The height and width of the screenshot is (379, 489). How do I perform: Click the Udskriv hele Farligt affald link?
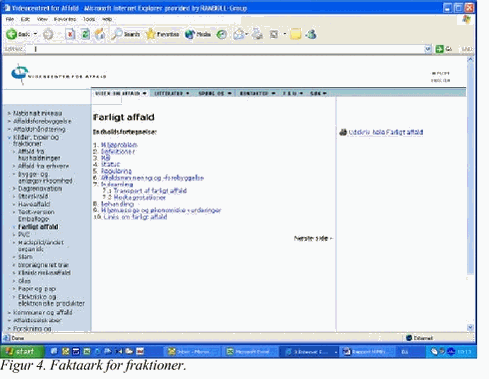(x=386, y=132)
